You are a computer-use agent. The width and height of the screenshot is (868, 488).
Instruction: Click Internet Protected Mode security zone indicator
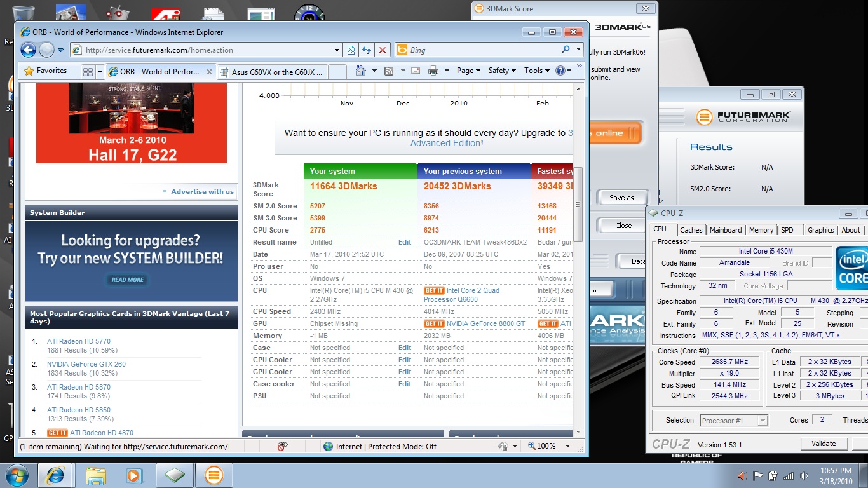[380, 446]
